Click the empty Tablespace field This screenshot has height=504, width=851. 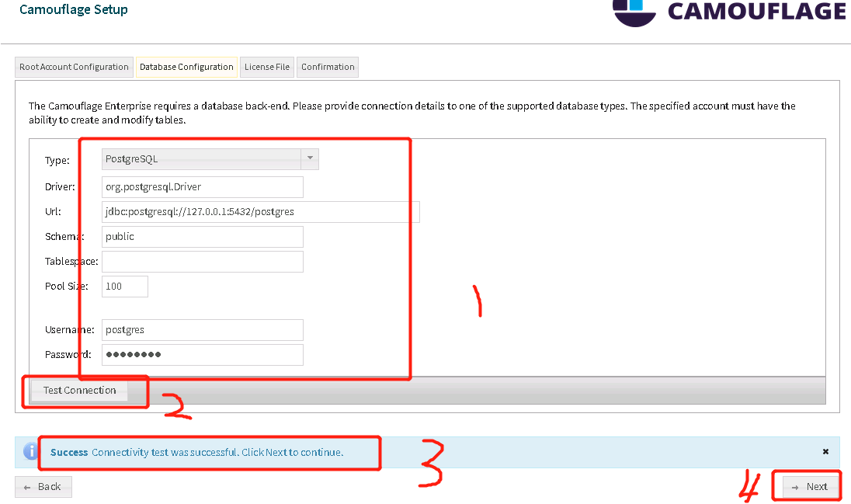pos(203,261)
